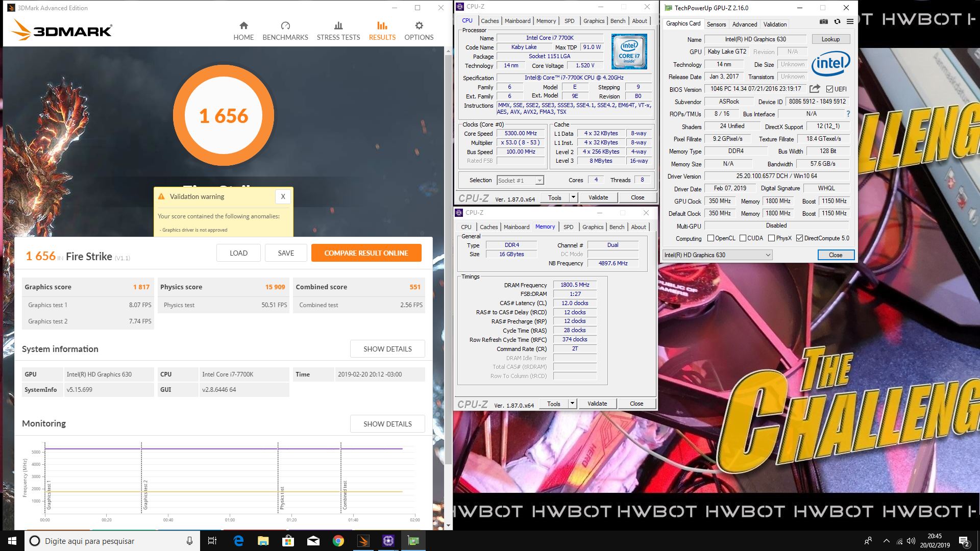The image size is (980, 551).
Task: Open SPD tab in Memory CPU-Z window
Action: click(x=569, y=227)
